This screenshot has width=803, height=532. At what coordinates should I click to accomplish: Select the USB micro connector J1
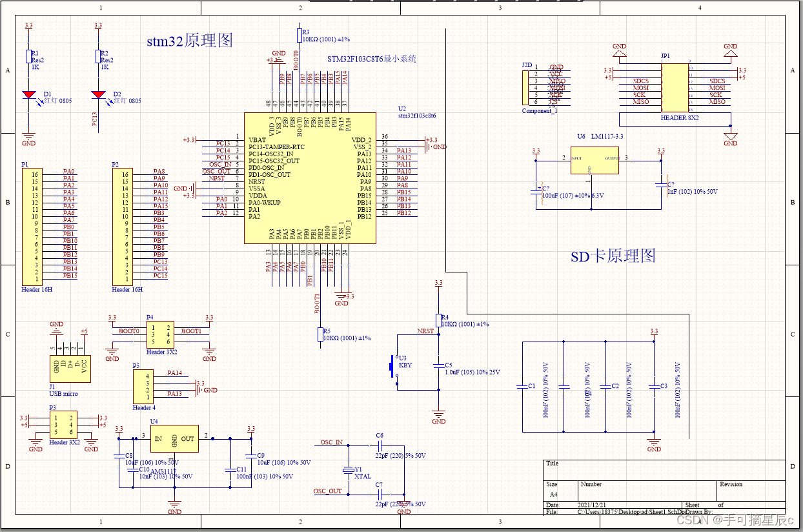(70, 369)
